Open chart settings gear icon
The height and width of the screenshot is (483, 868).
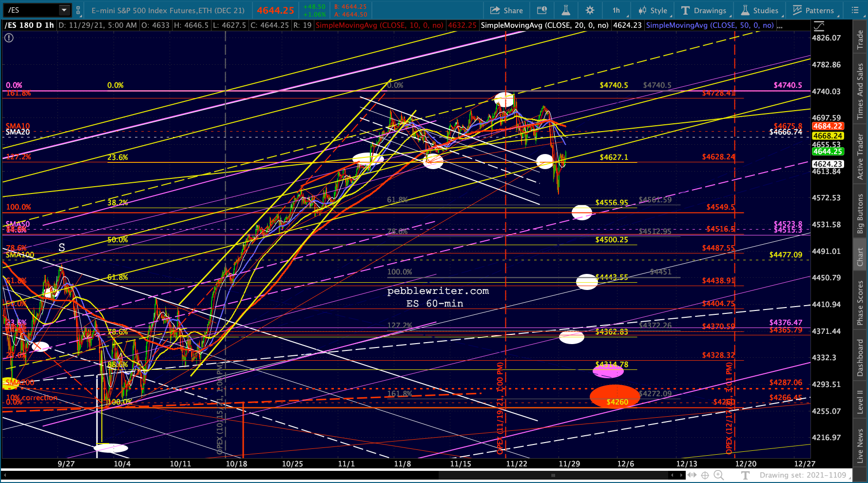coord(590,10)
